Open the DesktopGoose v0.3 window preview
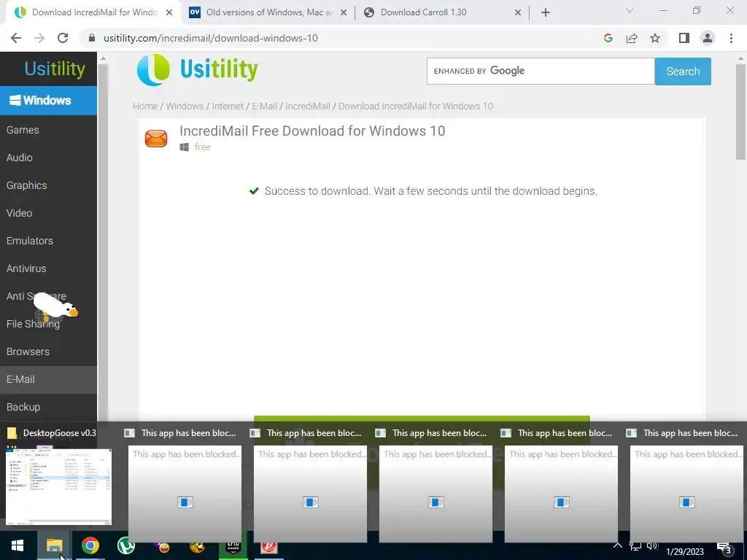 tap(58, 486)
